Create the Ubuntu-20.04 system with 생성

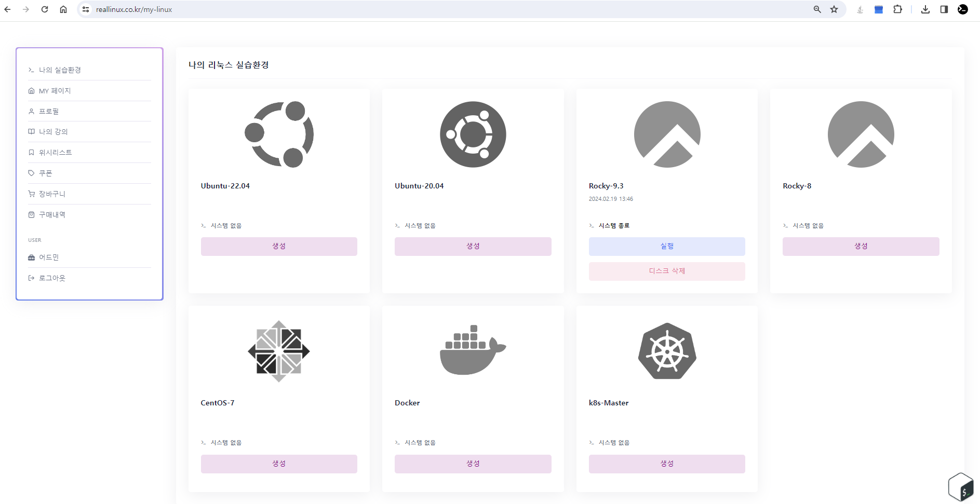tap(473, 246)
